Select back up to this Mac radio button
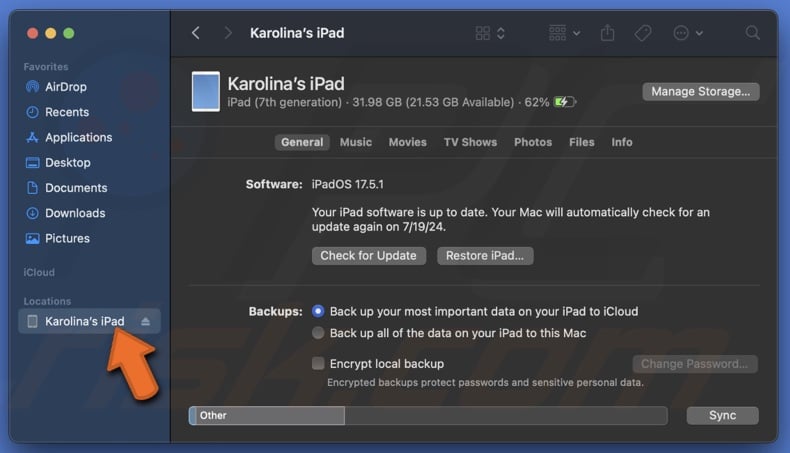790x453 pixels. pyautogui.click(x=318, y=333)
